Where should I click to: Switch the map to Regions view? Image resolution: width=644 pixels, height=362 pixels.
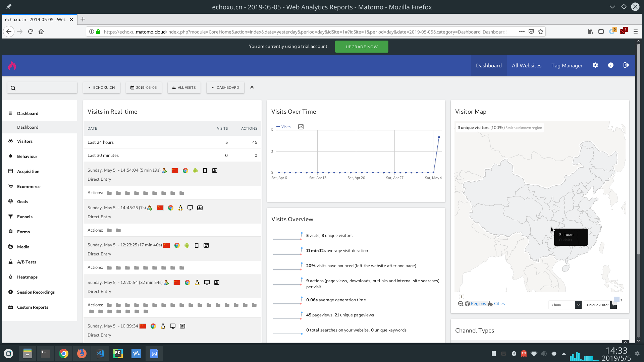coord(478,304)
